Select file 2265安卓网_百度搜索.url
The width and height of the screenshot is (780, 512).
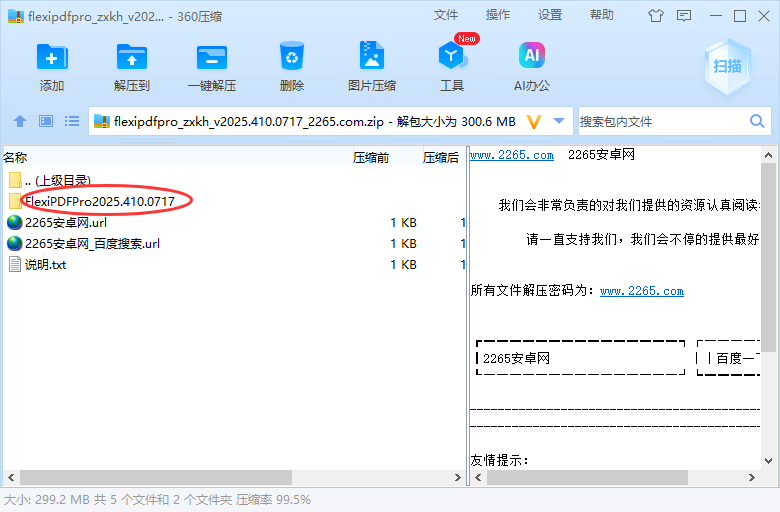click(x=93, y=243)
